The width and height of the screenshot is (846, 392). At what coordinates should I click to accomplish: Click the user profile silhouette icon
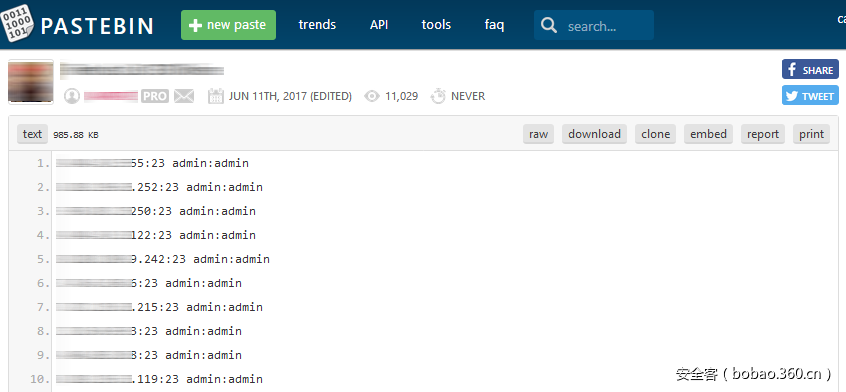[72, 96]
